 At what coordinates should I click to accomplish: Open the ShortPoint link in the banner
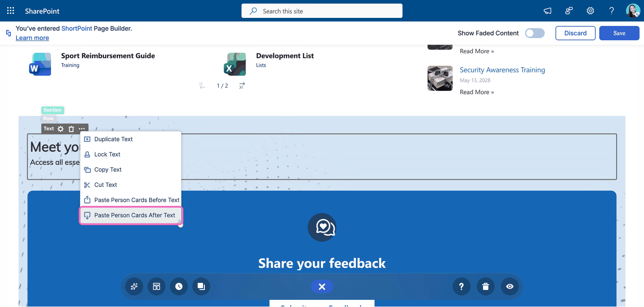(77, 29)
